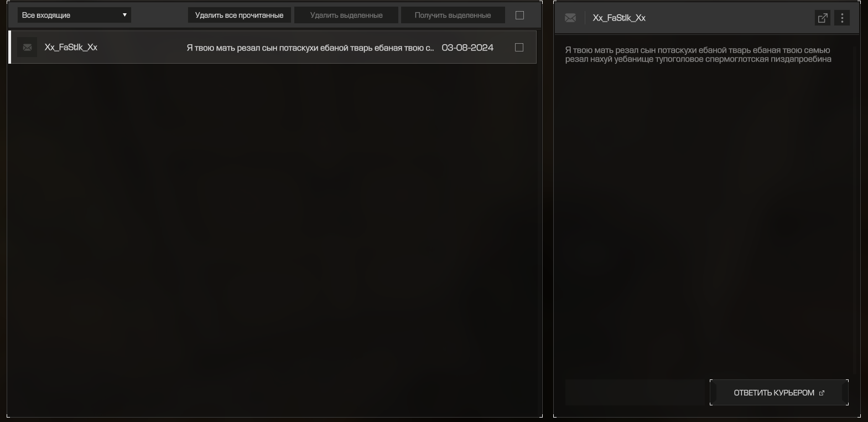Image resolution: width=868 pixels, height=422 pixels.
Task: Click the sender name in the message detail header
Action: (619, 18)
